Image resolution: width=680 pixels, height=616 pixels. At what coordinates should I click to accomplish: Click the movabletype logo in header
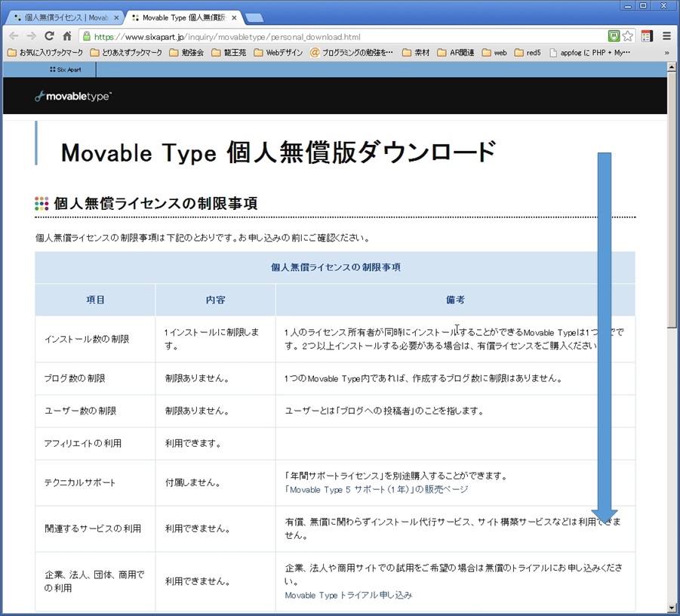[x=73, y=97]
